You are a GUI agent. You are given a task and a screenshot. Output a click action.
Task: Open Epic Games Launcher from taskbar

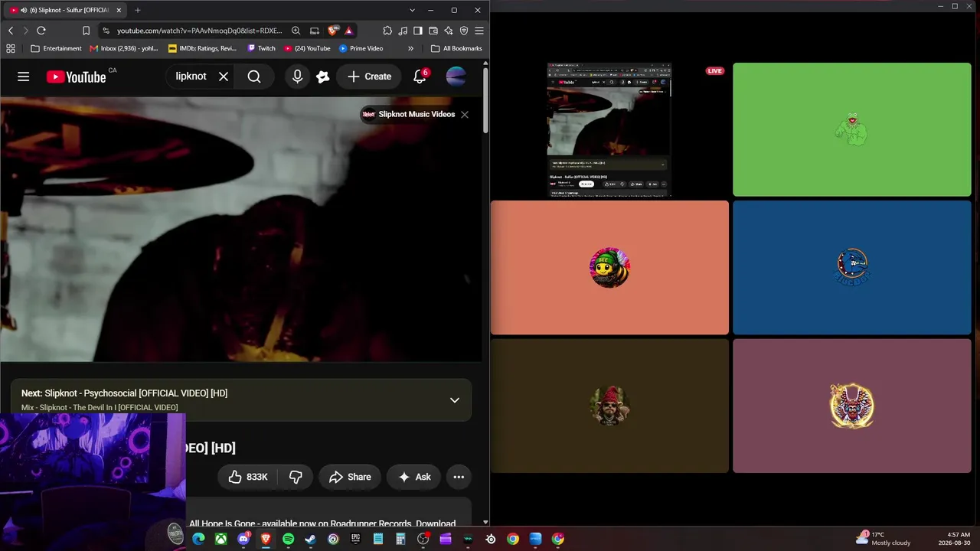click(x=355, y=539)
